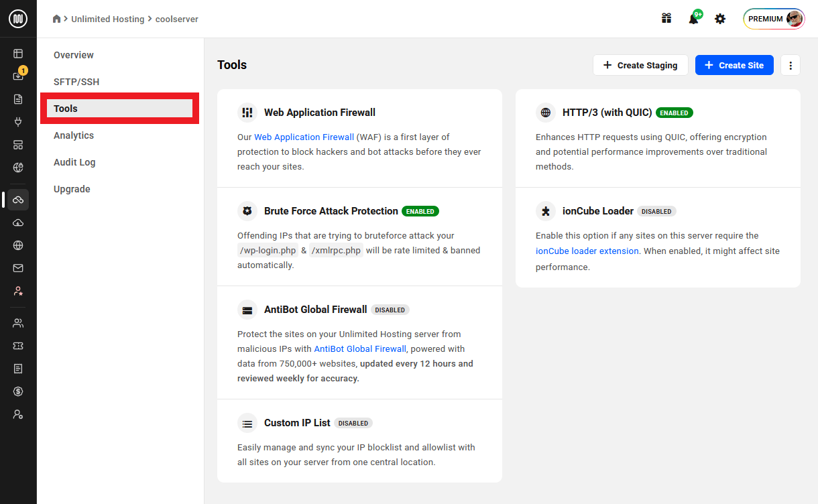Click the /xmlrpc.php code text
Screen dimensions: 818x504
pyautogui.click(x=336, y=251)
